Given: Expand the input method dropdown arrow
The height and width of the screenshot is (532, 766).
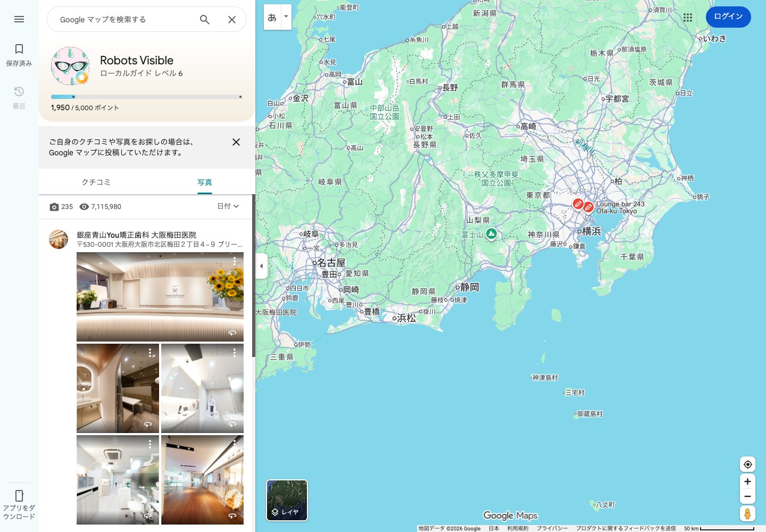Looking at the screenshot, I should pyautogui.click(x=286, y=17).
